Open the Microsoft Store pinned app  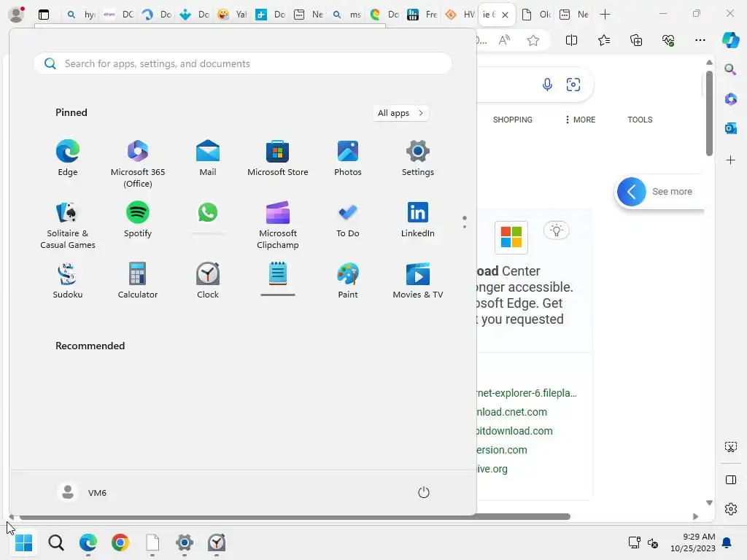point(278,158)
